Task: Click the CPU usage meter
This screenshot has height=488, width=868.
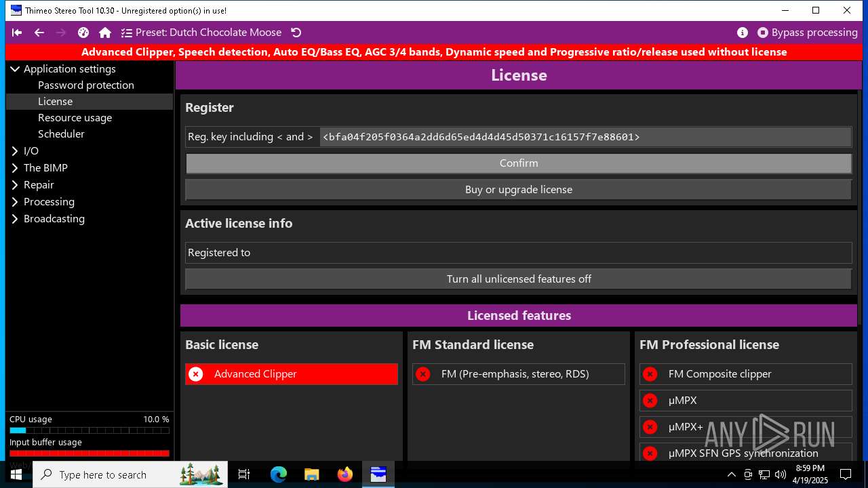Action: tap(89, 430)
